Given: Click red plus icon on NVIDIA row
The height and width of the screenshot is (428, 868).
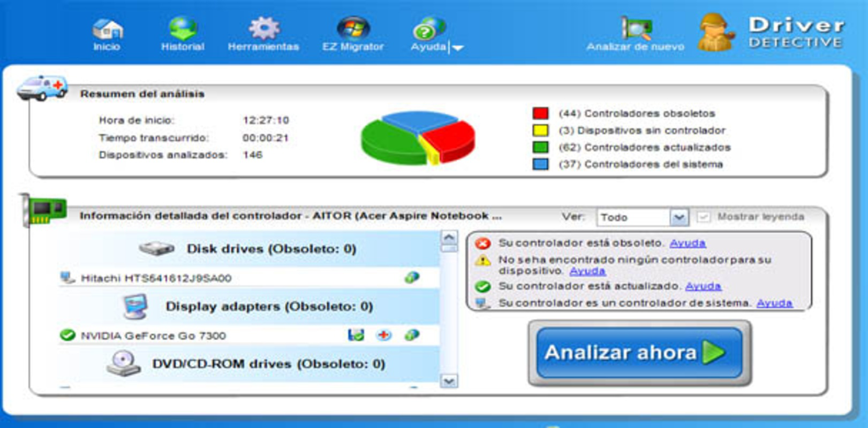Looking at the screenshot, I should [383, 335].
